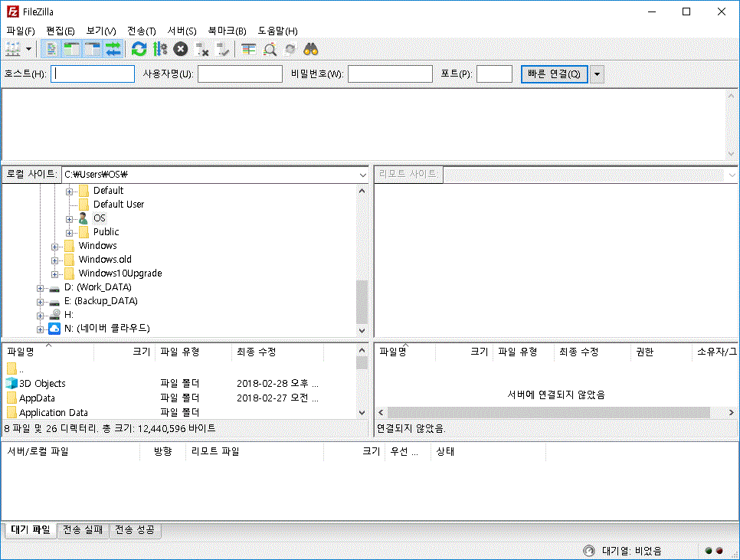This screenshot has width=740, height=560.
Task: Click the Naver cloud drive icon for N:
Action: 54,329
